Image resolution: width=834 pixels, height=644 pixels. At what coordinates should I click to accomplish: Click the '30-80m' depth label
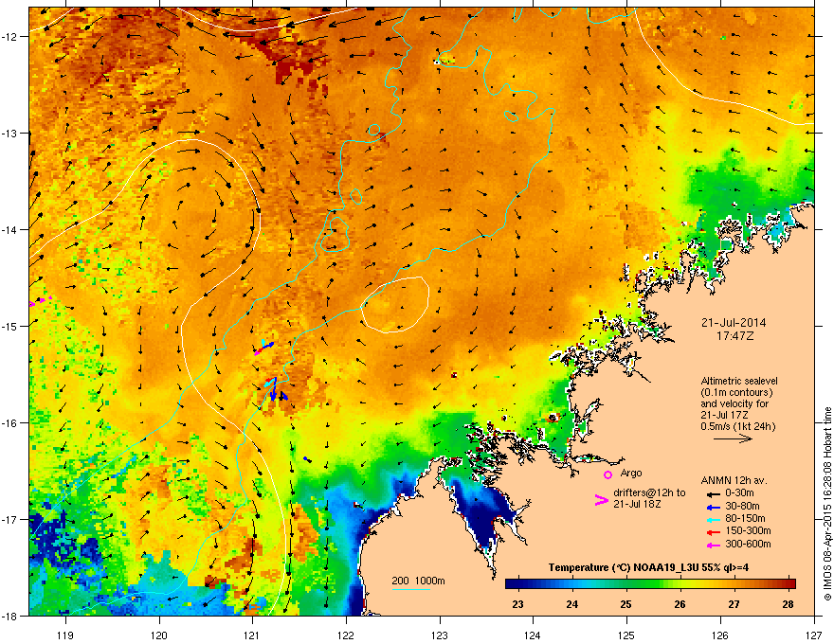click(742, 507)
